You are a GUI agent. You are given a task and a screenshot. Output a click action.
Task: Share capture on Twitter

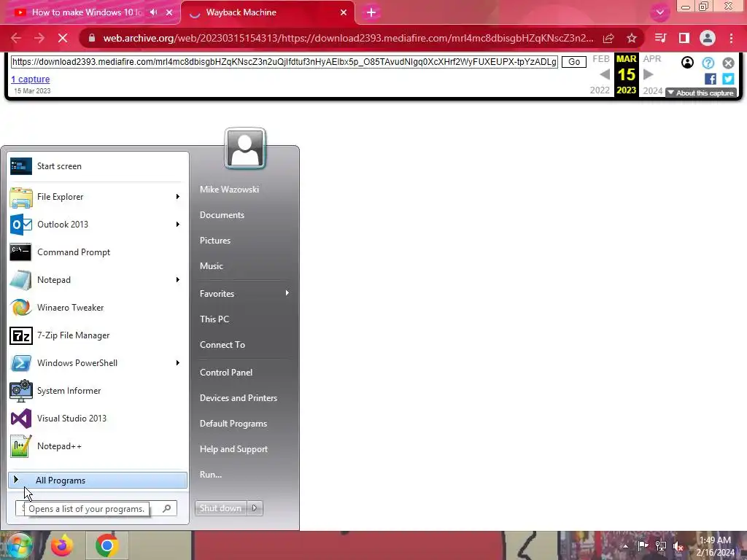point(729,79)
